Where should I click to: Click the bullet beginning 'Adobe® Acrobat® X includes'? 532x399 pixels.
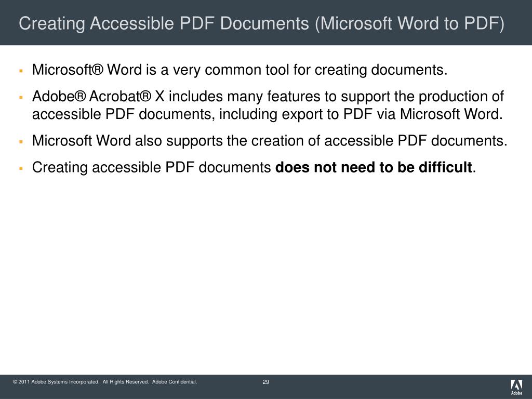click(268, 105)
